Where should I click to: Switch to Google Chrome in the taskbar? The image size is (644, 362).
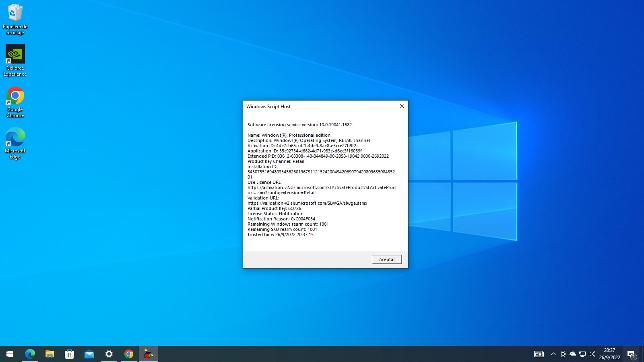(129, 354)
